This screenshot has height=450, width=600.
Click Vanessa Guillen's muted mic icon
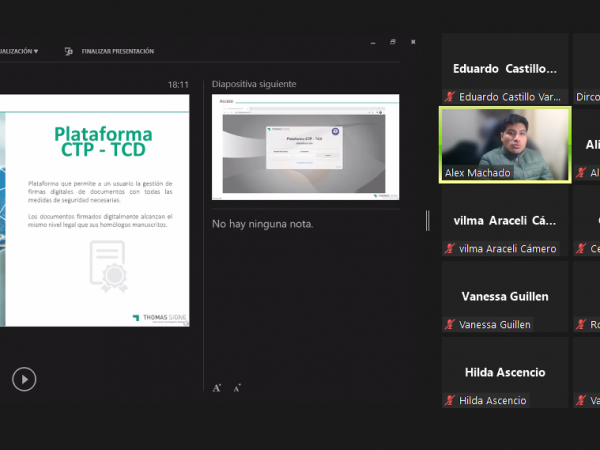tap(450, 324)
